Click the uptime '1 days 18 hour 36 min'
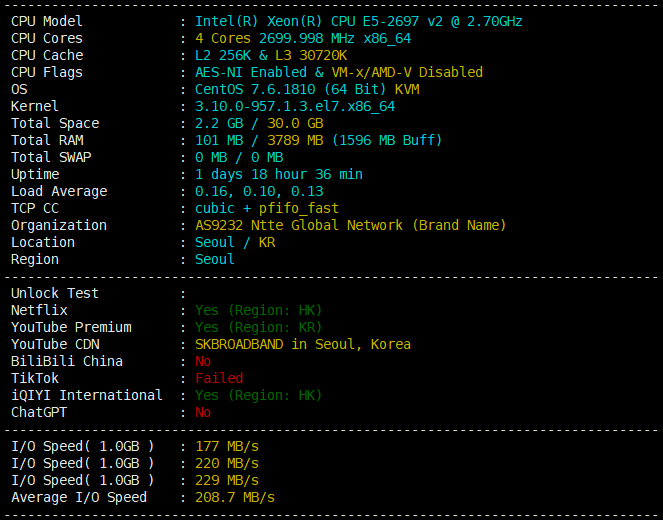The image size is (663, 520). point(279,174)
